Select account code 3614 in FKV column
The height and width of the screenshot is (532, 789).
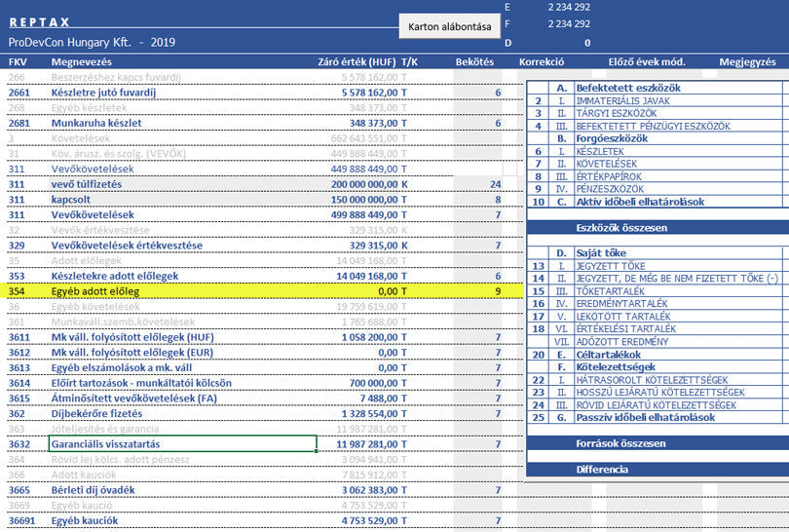pyautogui.click(x=19, y=383)
